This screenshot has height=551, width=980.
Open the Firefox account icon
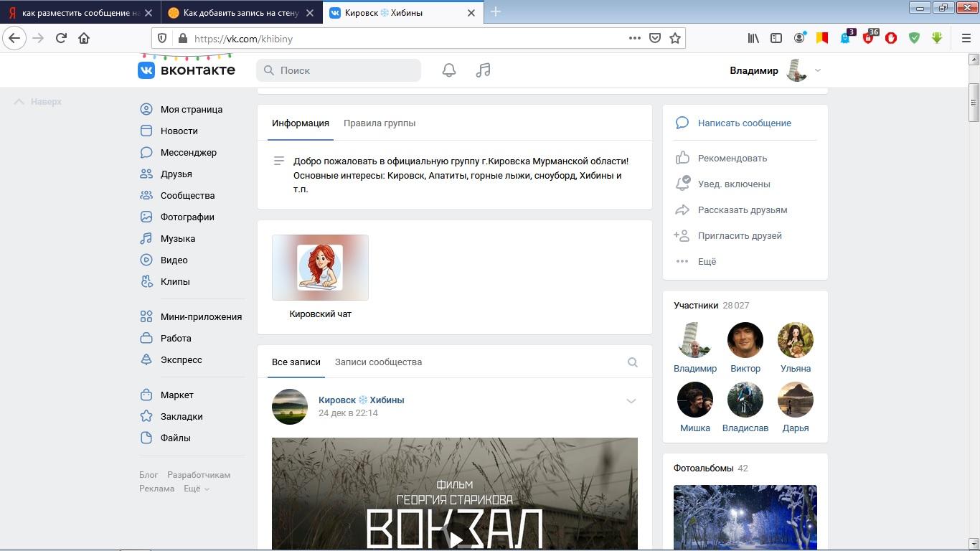tap(799, 38)
